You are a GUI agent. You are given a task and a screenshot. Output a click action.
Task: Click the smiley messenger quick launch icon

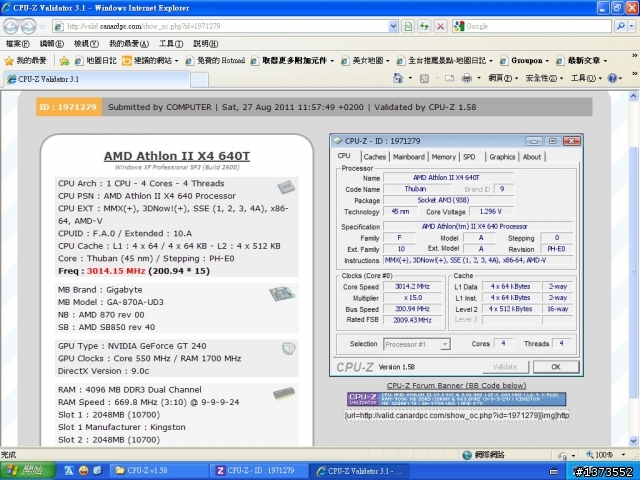click(x=84, y=471)
